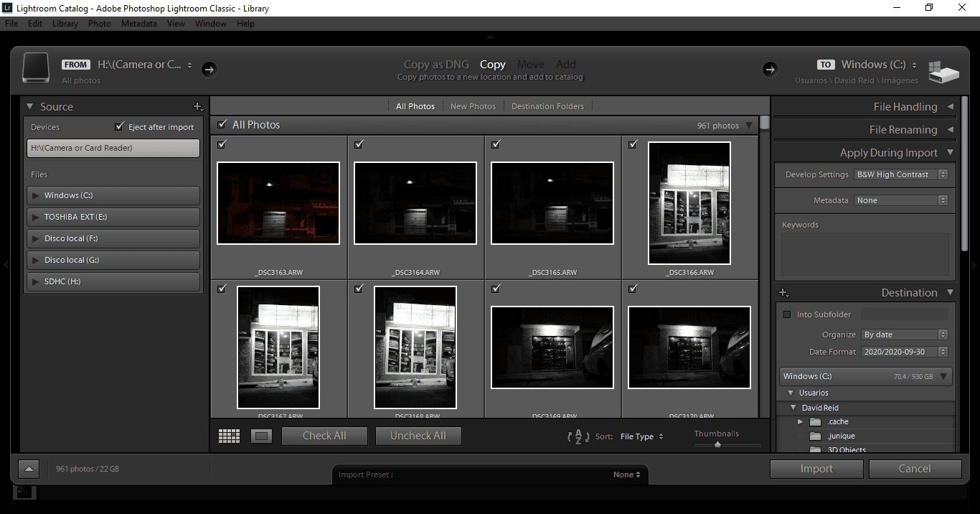Screen dimensions: 980x514
Task: Click in the Keywords text field
Action: tap(864, 255)
